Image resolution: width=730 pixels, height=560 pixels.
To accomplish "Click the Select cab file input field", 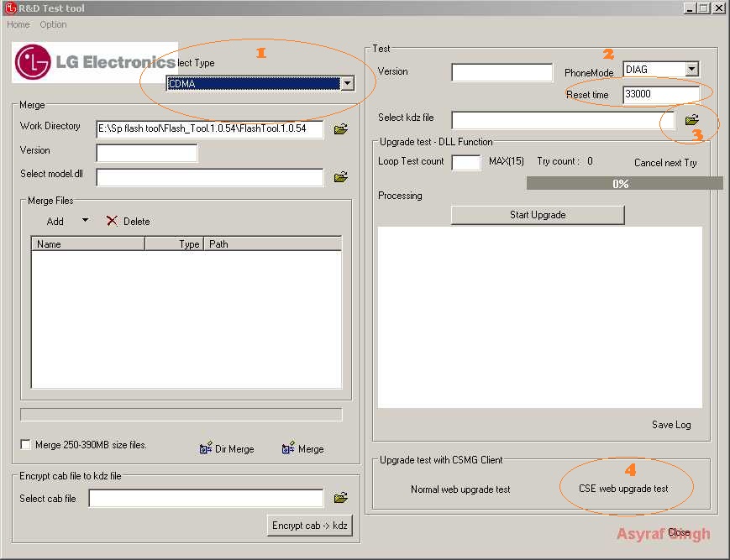I will pos(206,498).
